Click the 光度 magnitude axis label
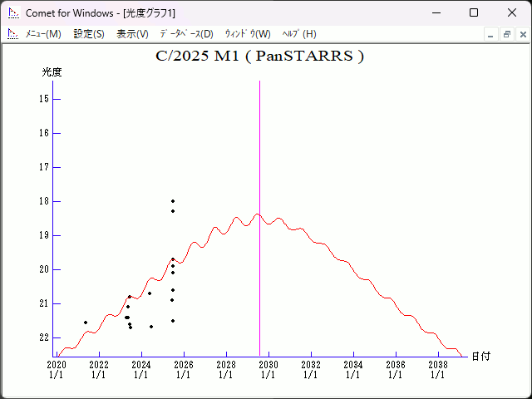Screen dimensions: 532x399 [x=52, y=72]
